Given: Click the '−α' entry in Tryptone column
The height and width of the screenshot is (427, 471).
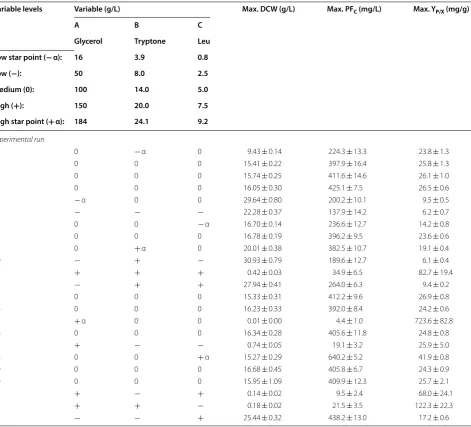Looking at the screenshot, I should click(x=140, y=152).
